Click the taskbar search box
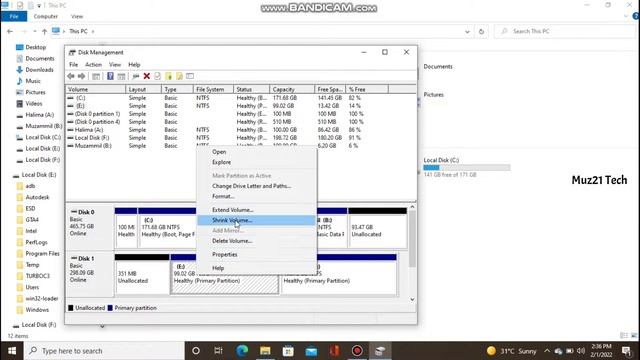 [x=104, y=351]
